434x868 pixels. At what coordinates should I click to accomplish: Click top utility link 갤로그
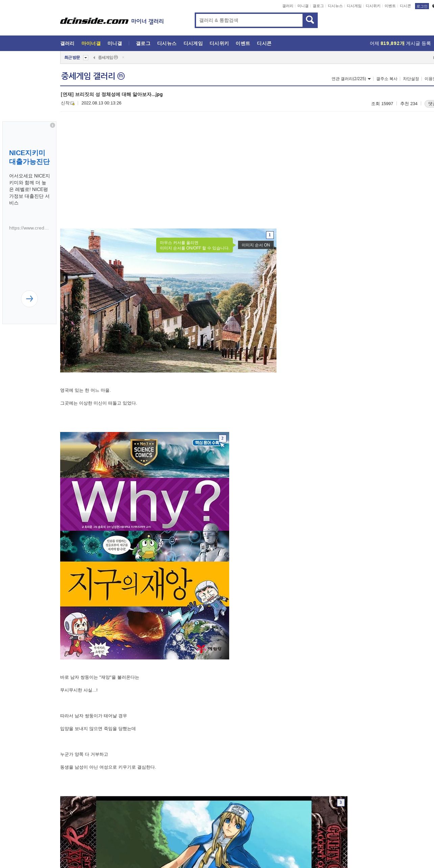pyautogui.click(x=318, y=6)
